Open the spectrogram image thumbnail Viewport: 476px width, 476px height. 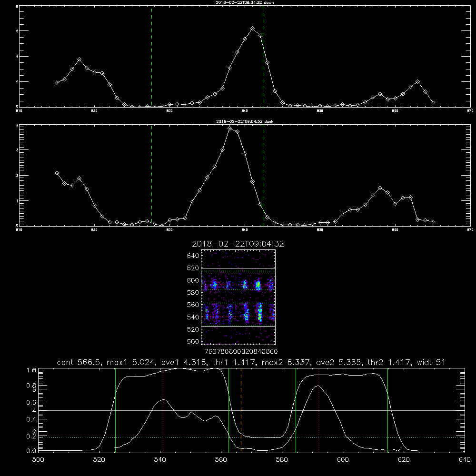click(x=238, y=297)
